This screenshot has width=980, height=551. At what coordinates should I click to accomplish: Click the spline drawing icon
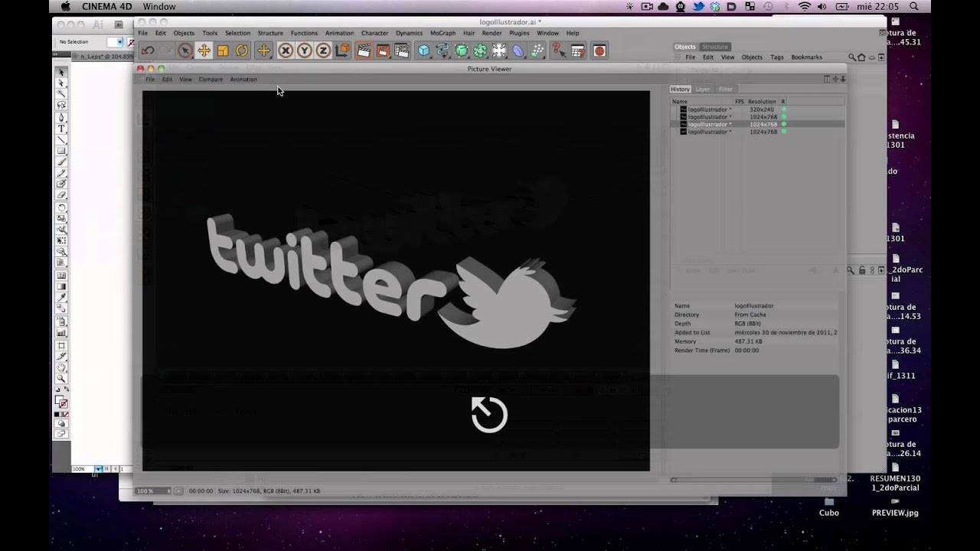443,51
